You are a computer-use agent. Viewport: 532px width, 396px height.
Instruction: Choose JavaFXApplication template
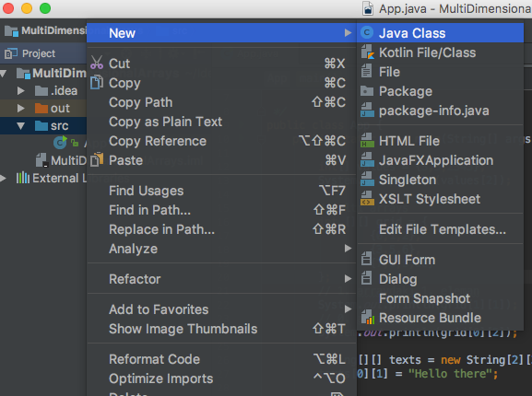(x=440, y=160)
